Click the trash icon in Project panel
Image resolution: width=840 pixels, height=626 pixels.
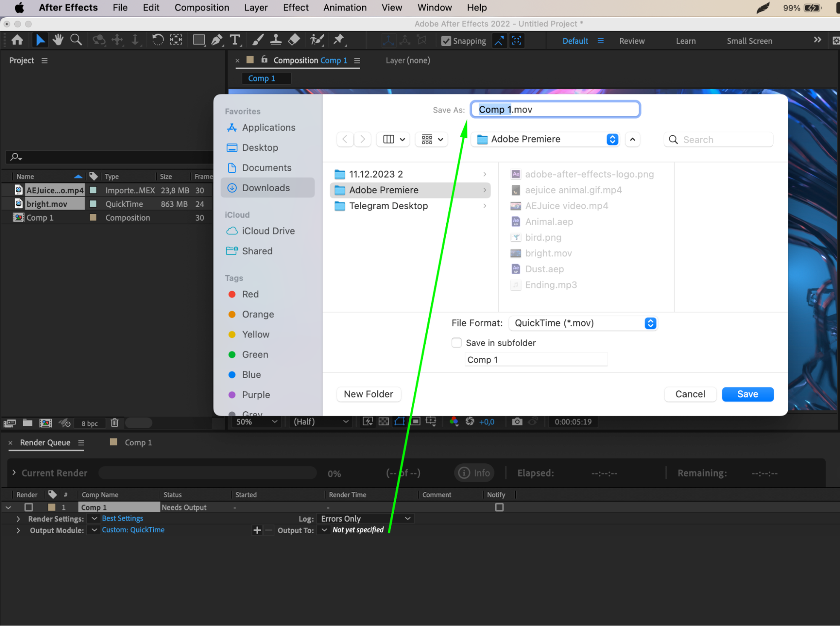coord(114,423)
